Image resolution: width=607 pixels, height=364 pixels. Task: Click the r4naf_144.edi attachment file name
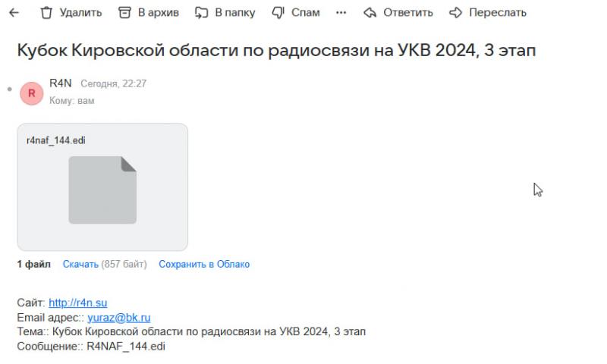(51, 140)
